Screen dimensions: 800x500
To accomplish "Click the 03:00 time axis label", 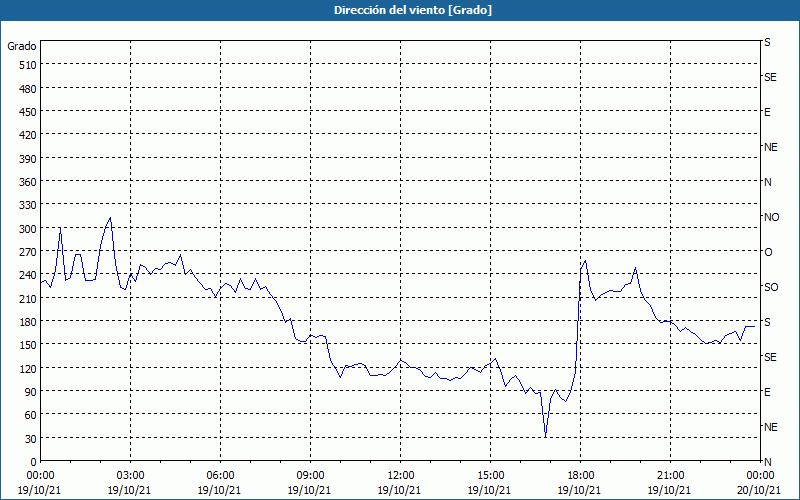I will pyautogui.click(x=130, y=476).
